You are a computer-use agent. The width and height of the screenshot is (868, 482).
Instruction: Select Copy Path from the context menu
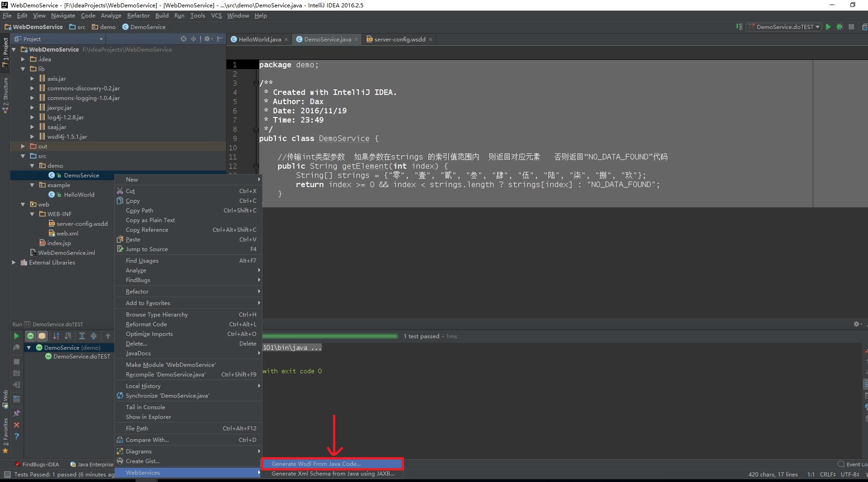coord(188,210)
